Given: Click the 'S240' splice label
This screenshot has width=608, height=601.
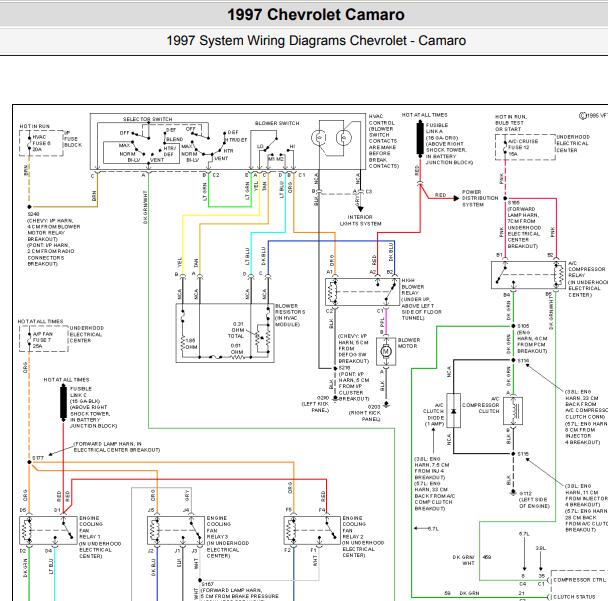Looking at the screenshot, I should coord(33,214).
